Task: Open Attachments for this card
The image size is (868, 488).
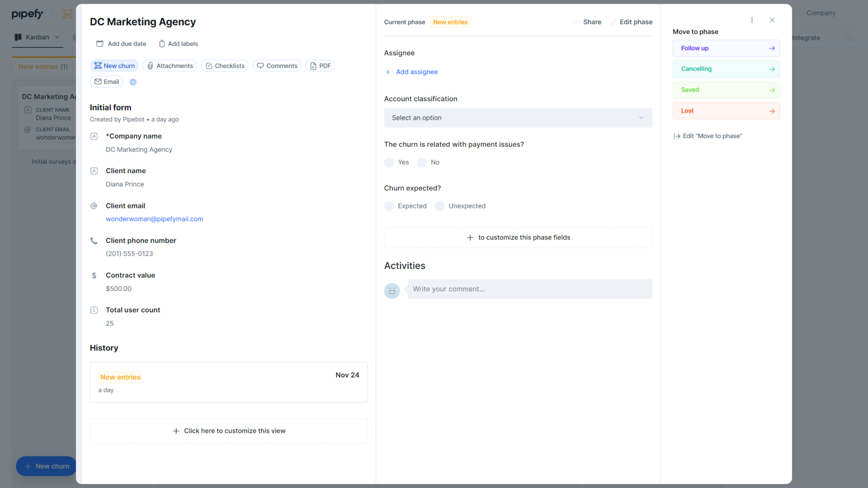Action: (x=170, y=66)
